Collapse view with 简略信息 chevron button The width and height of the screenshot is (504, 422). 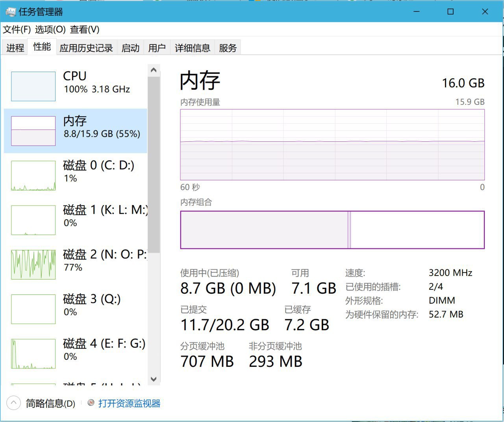click(x=13, y=403)
